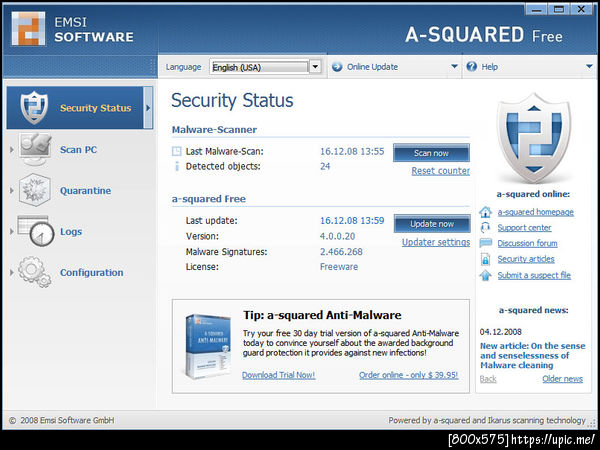The height and width of the screenshot is (450, 600).
Task: Click the Submit a suspect file link
Action: tap(534, 275)
